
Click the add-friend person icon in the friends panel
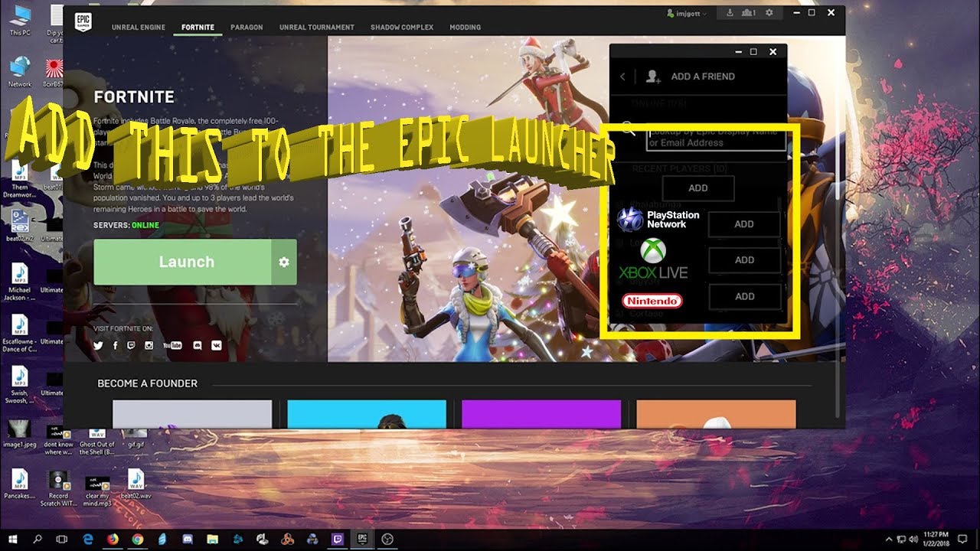pyautogui.click(x=652, y=77)
